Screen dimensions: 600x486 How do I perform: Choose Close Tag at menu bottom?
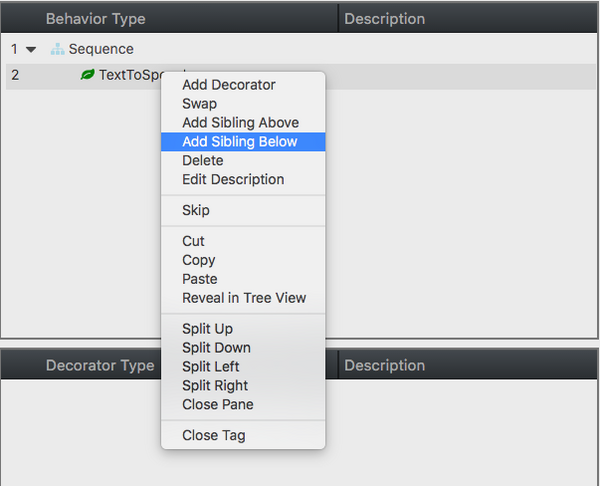tap(213, 436)
